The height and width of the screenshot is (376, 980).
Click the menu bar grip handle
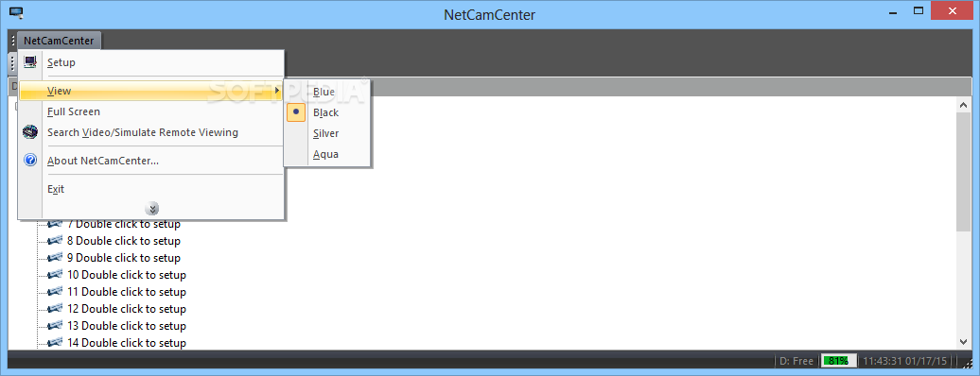pos(13,42)
